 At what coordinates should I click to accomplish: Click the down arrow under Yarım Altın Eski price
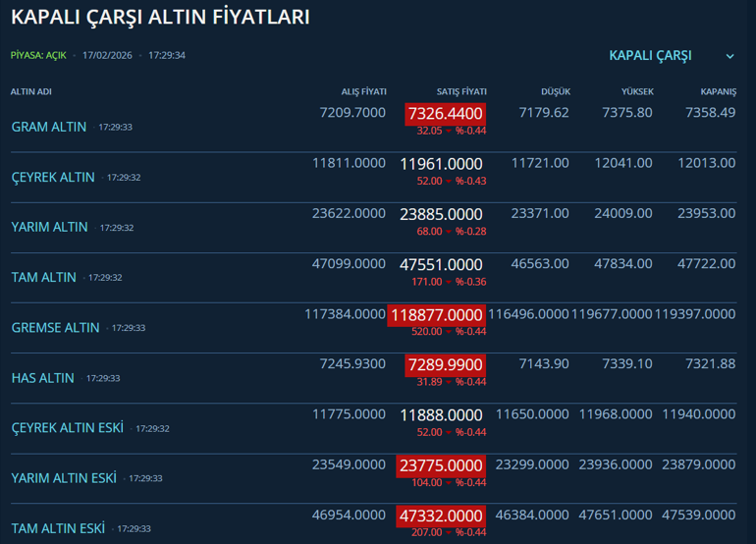coord(449,482)
